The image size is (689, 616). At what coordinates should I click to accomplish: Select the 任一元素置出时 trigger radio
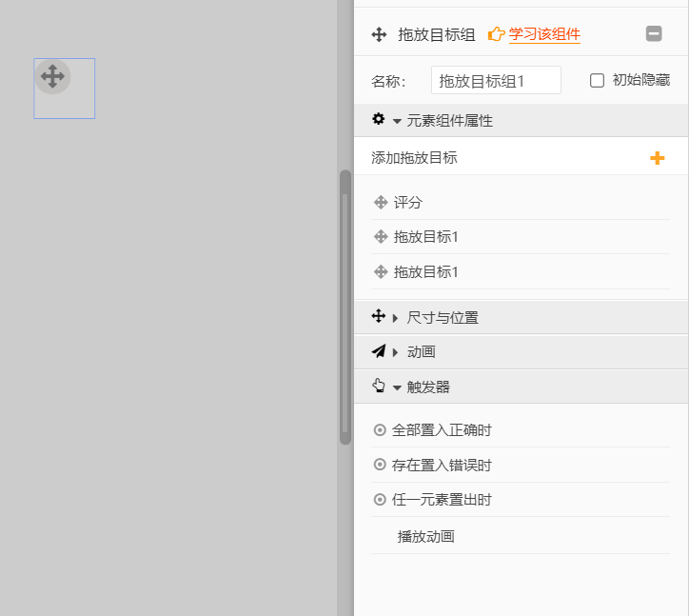pos(380,500)
